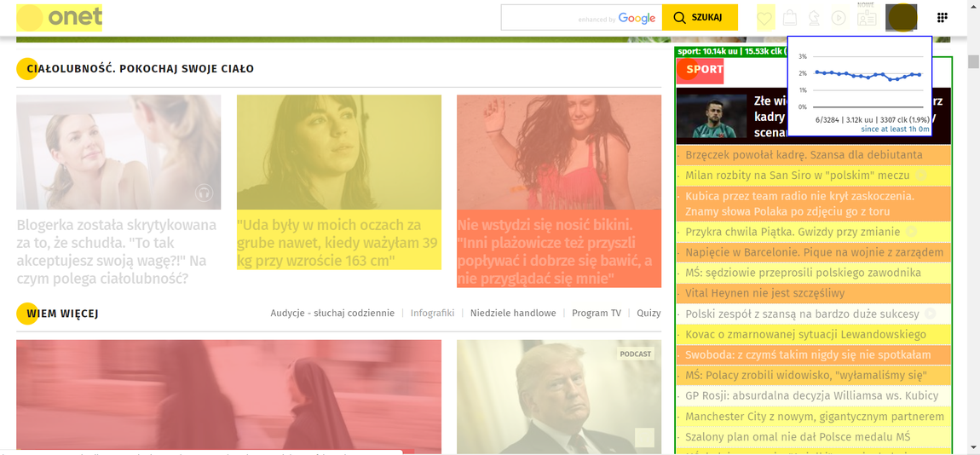Open Przykra chwila Piątka headline

click(792, 232)
